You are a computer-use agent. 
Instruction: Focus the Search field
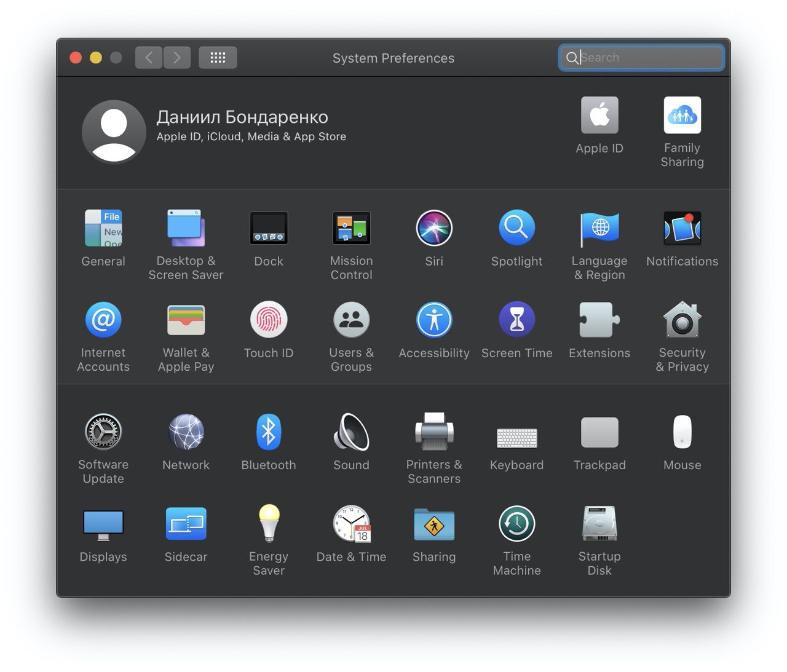(x=641, y=58)
